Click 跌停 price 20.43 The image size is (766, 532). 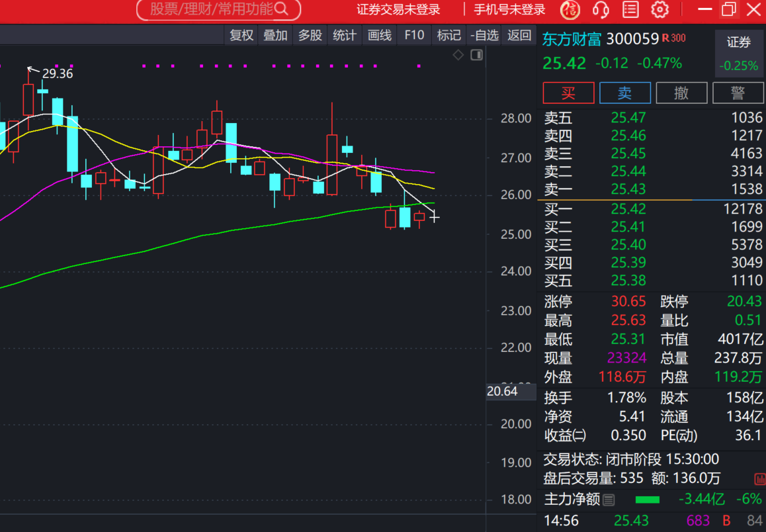[x=744, y=302]
